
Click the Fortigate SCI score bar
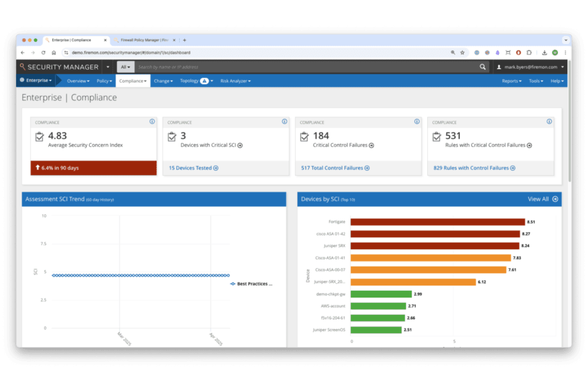pyautogui.click(x=437, y=222)
